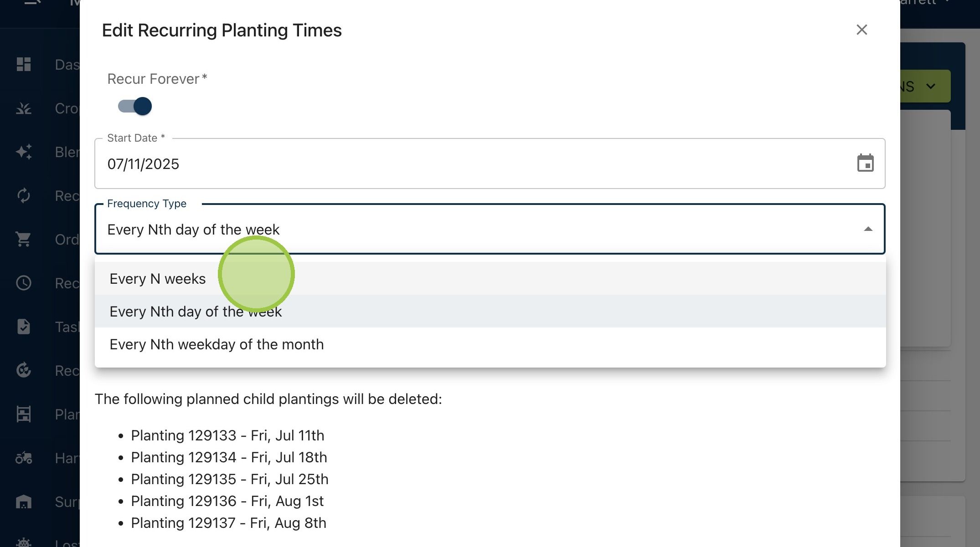Expand the green dropdown button behind dialog
Viewport: 980px width, 547px height.
click(926, 86)
